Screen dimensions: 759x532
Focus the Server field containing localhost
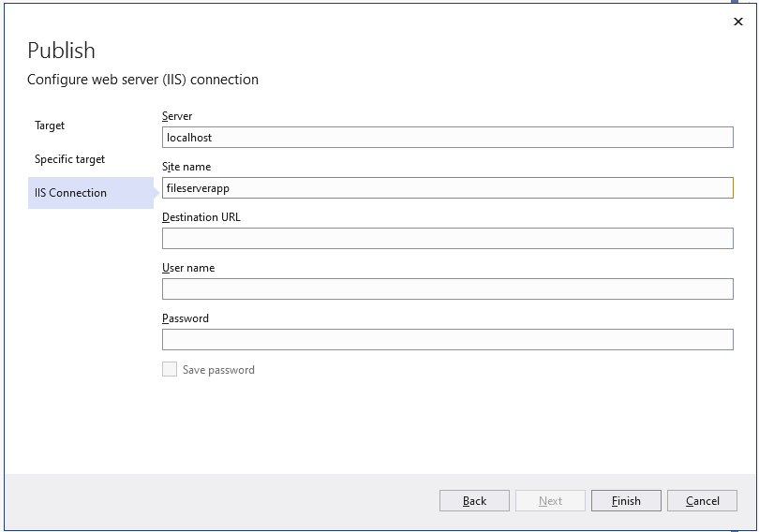click(x=447, y=138)
